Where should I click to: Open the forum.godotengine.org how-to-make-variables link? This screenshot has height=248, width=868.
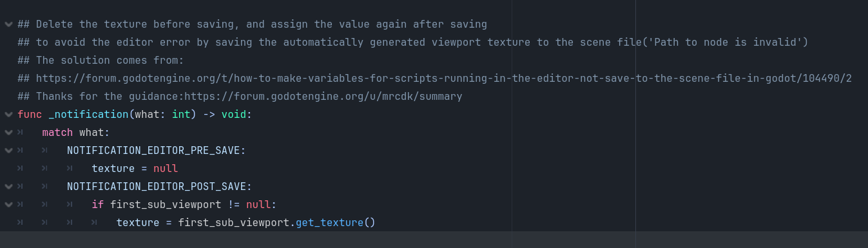(x=443, y=79)
